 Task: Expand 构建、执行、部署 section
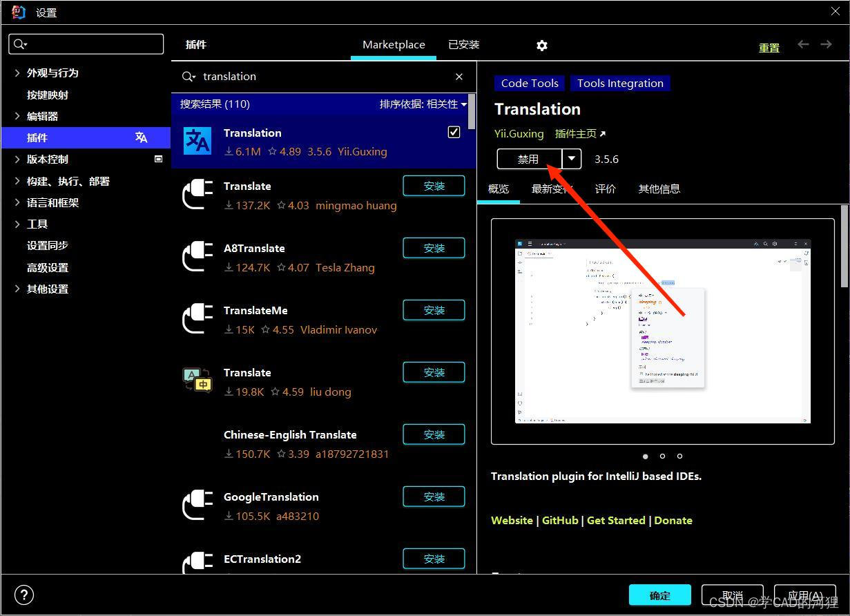tap(17, 181)
